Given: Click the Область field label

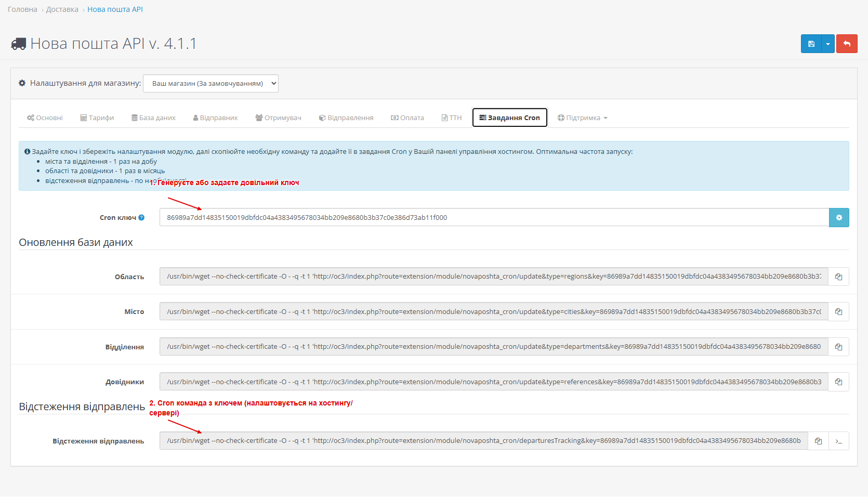Looking at the screenshot, I should click(x=129, y=277).
